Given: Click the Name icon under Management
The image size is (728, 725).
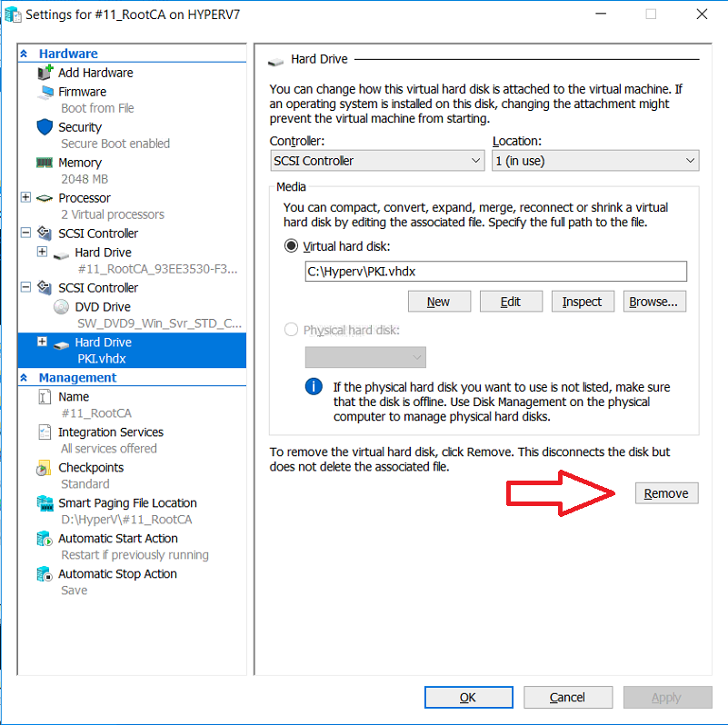Looking at the screenshot, I should (45, 397).
